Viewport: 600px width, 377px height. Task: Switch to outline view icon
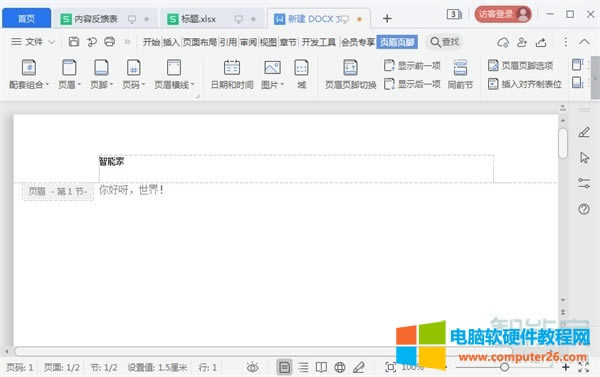303,368
